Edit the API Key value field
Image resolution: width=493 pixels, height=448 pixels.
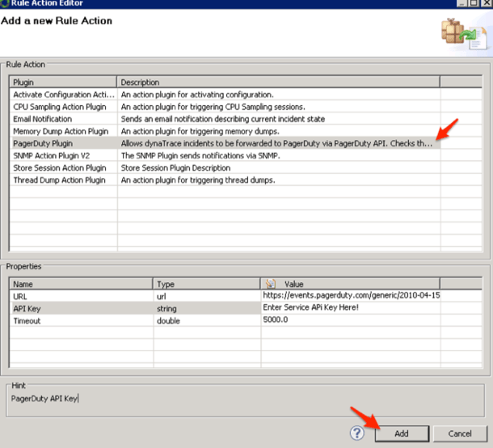pyautogui.click(x=350, y=308)
